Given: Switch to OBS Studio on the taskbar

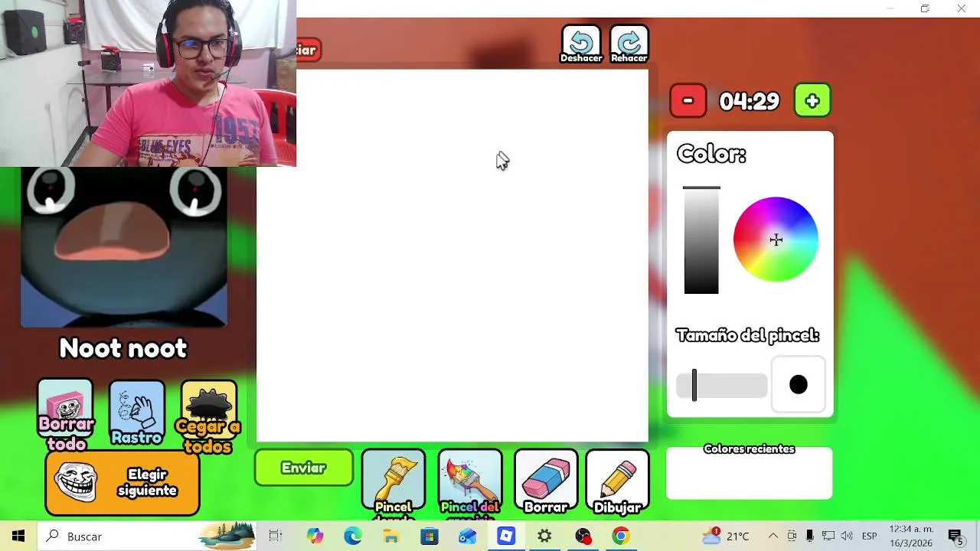Looking at the screenshot, I should [x=583, y=536].
